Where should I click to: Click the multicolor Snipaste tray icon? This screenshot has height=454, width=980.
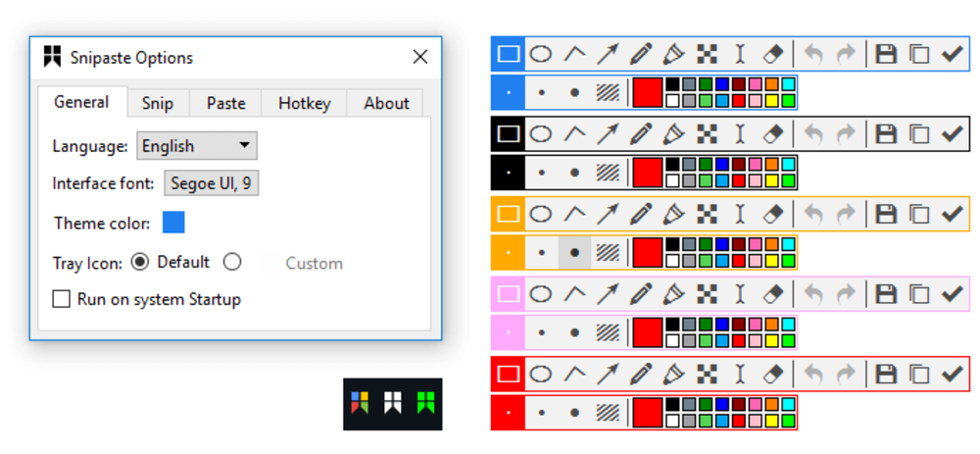click(360, 403)
